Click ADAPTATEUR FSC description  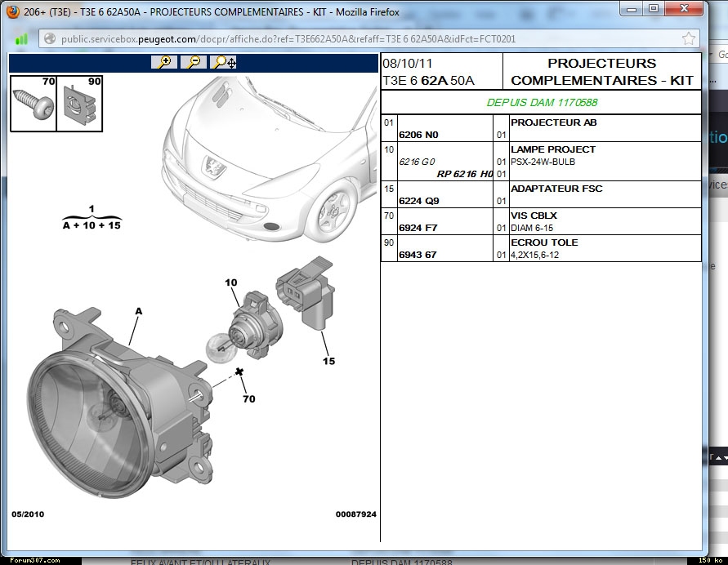tap(556, 189)
